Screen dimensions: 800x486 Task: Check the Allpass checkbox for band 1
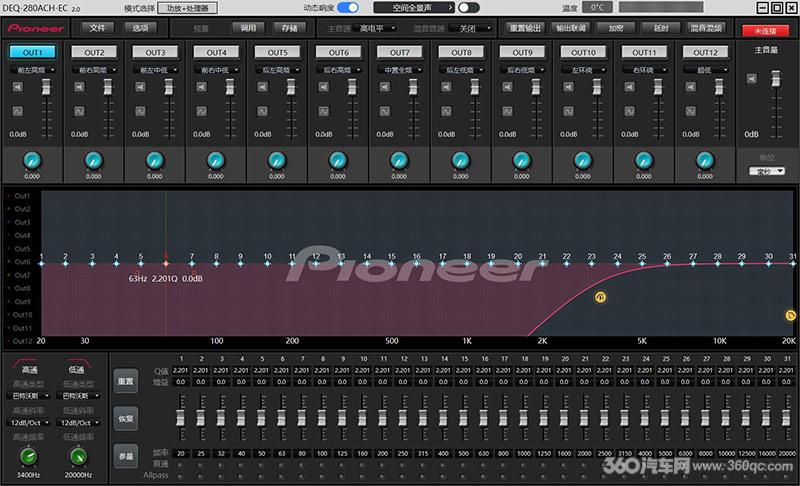click(180, 475)
